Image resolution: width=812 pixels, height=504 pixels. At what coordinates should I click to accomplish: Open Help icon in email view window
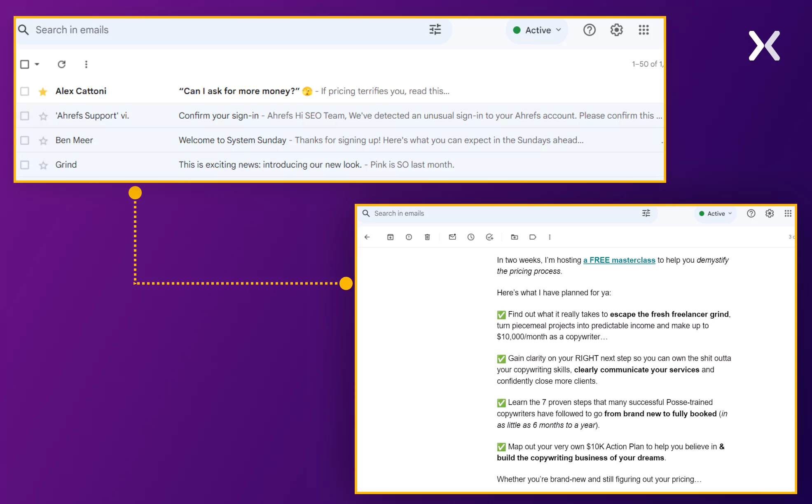(x=751, y=213)
